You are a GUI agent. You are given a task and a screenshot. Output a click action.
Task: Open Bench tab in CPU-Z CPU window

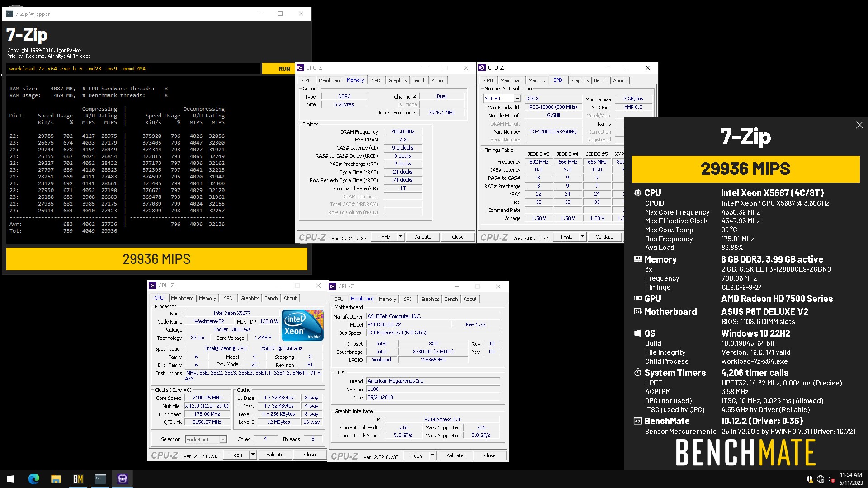pyautogui.click(x=271, y=298)
